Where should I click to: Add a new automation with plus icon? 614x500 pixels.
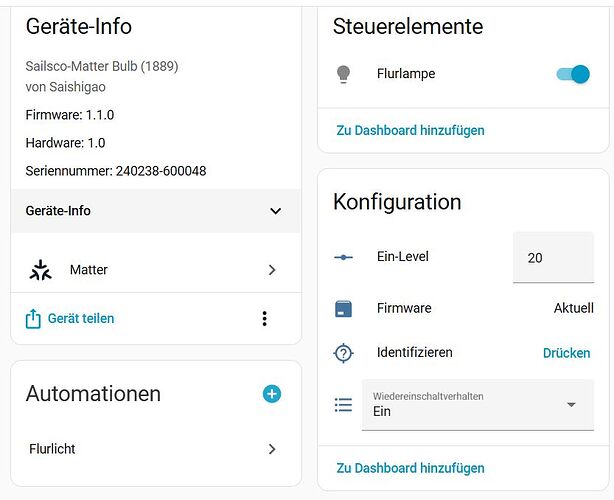(272, 394)
